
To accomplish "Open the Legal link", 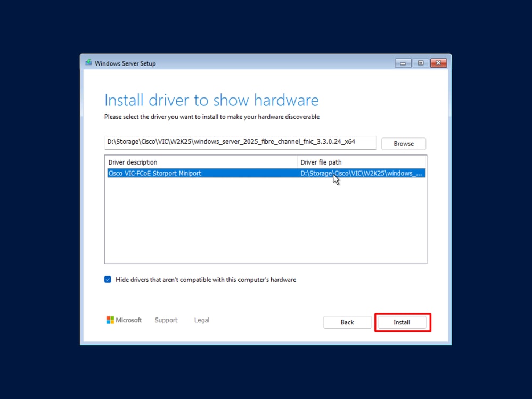I will pyautogui.click(x=201, y=320).
